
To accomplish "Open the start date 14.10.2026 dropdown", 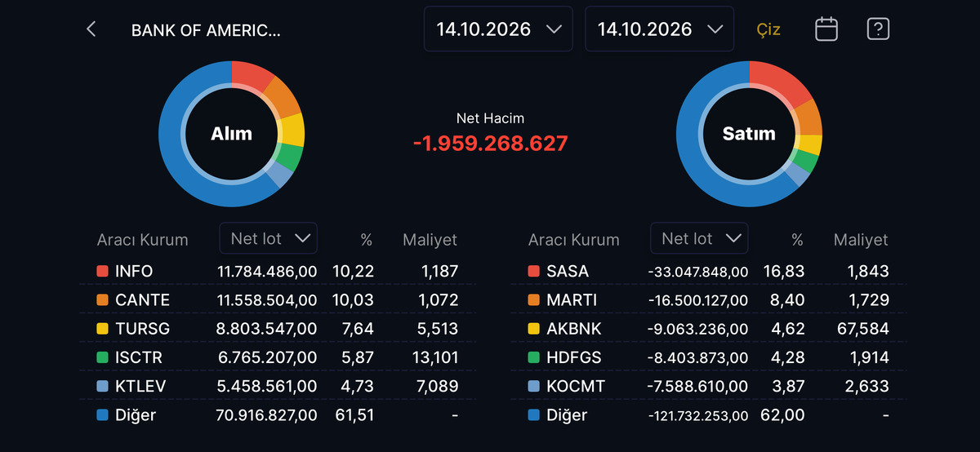I will click(x=498, y=29).
